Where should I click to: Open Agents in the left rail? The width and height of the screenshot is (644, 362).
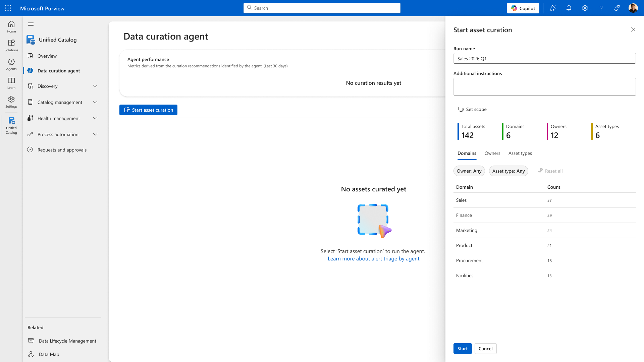[x=11, y=64]
